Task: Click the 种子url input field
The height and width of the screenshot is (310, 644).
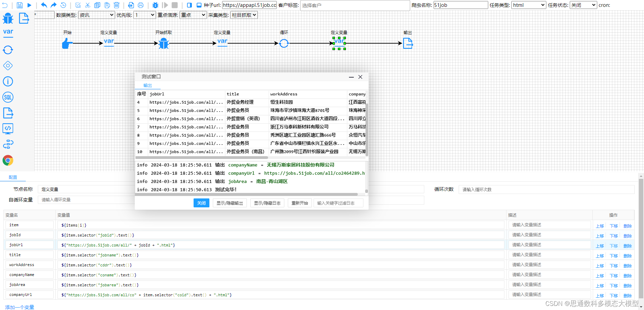Action: coord(249,5)
